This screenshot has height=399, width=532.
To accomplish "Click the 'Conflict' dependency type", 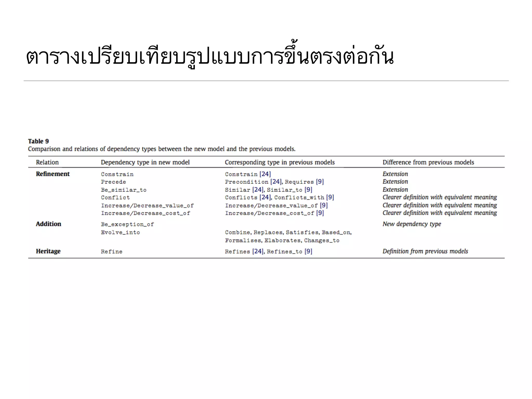I will tap(115, 197).
